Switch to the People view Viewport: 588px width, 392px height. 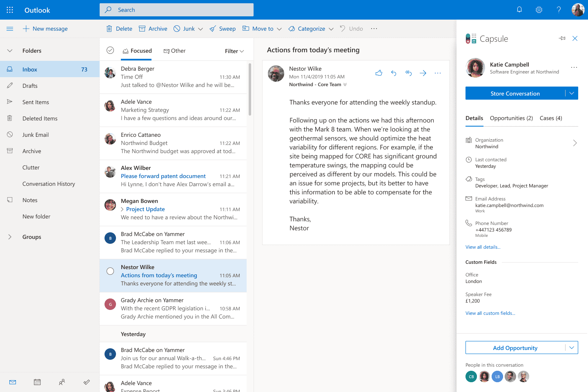pos(62,382)
